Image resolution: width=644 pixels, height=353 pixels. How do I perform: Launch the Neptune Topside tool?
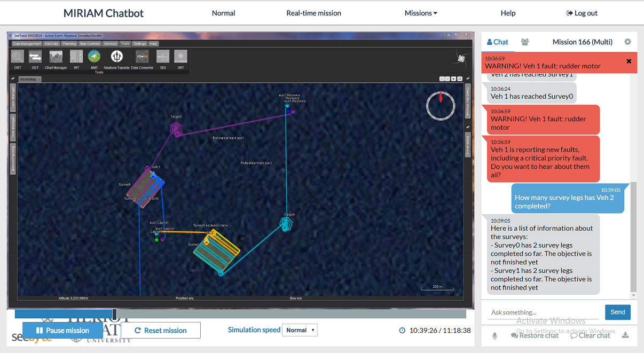point(117,57)
